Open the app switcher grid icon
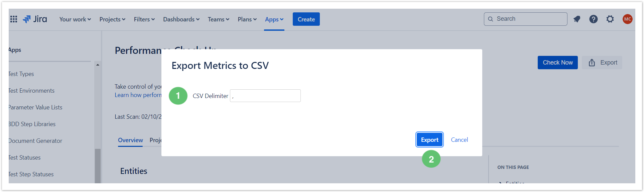This screenshot has width=644, height=192. (x=14, y=19)
